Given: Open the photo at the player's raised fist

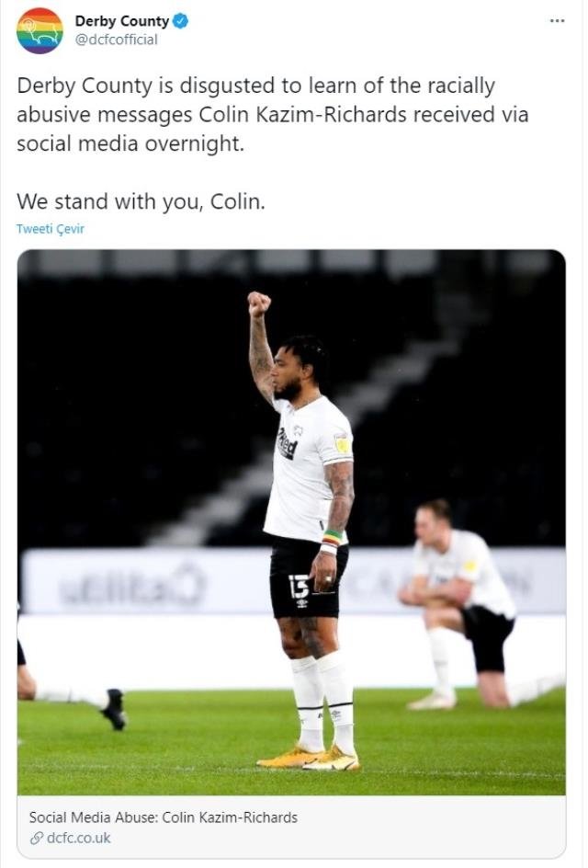Looking at the screenshot, I should [259, 304].
